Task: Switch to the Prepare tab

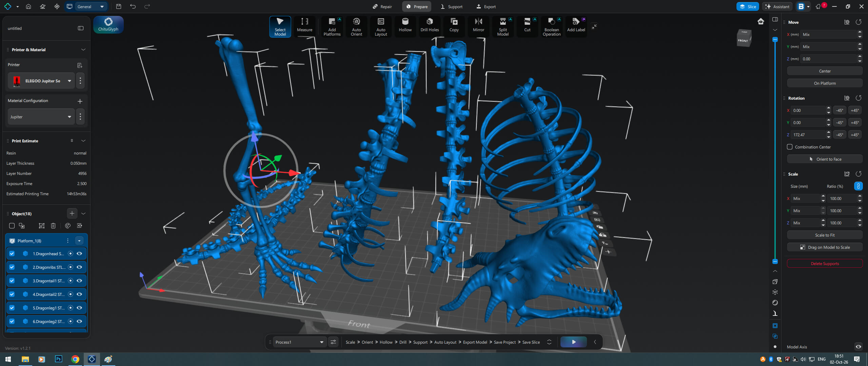Action: [x=417, y=6]
